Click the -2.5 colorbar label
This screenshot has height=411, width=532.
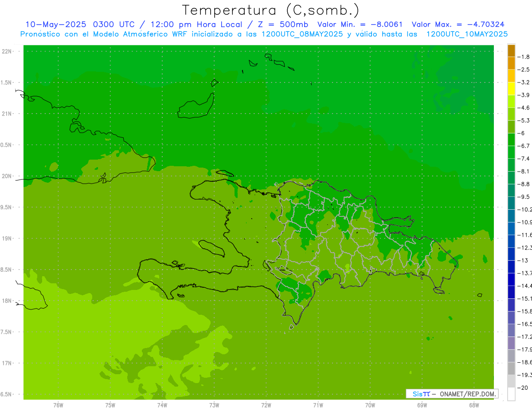pyautogui.click(x=524, y=70)
